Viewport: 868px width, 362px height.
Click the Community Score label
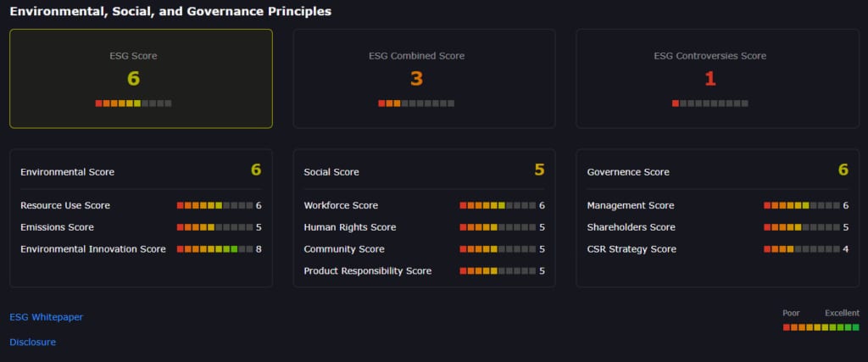click(x=344, y=249)
